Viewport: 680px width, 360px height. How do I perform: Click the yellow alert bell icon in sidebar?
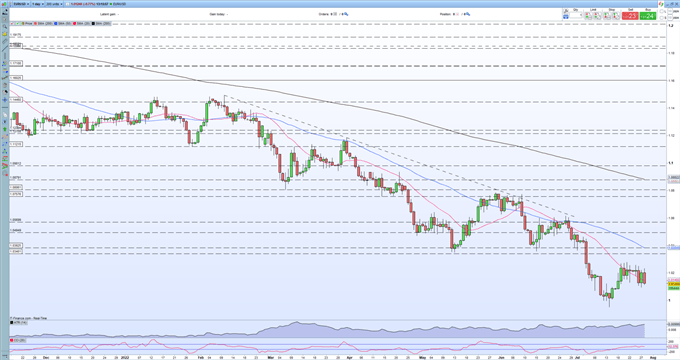pyautogui.click(x=5, y=34)
